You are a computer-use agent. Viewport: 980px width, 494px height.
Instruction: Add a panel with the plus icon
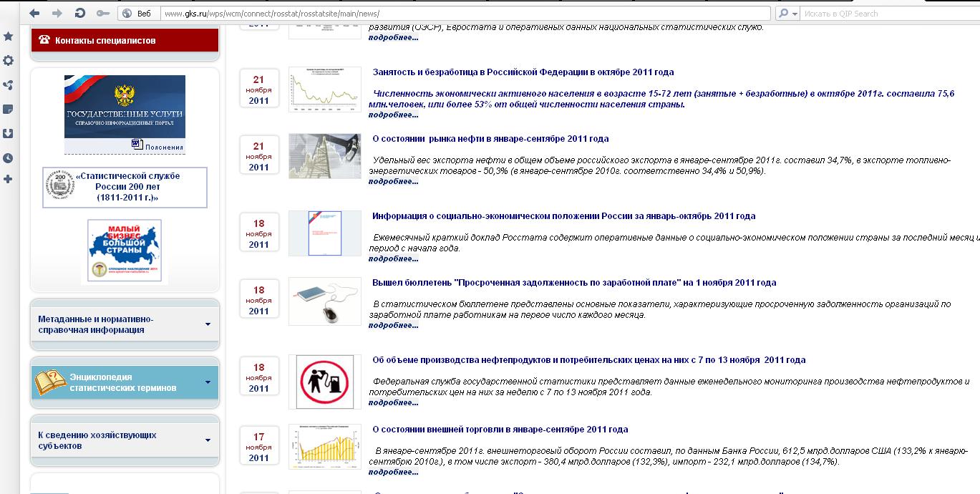point(8,179)
